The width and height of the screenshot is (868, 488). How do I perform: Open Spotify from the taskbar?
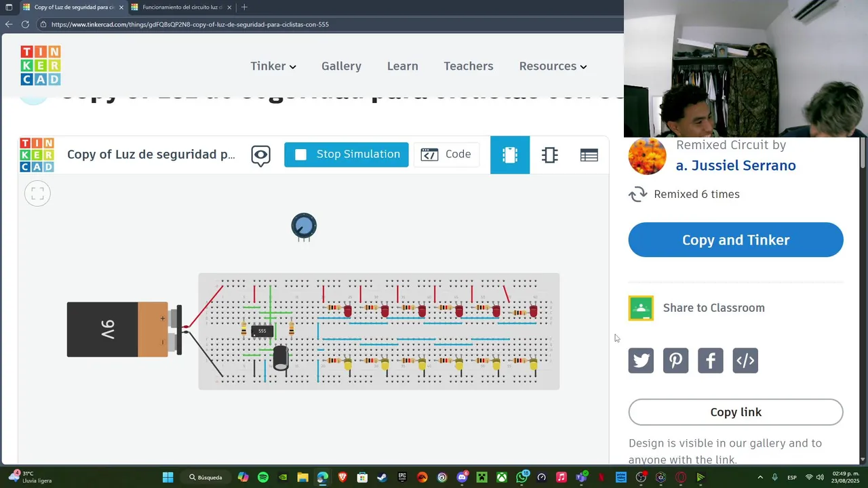coord(263,477)
